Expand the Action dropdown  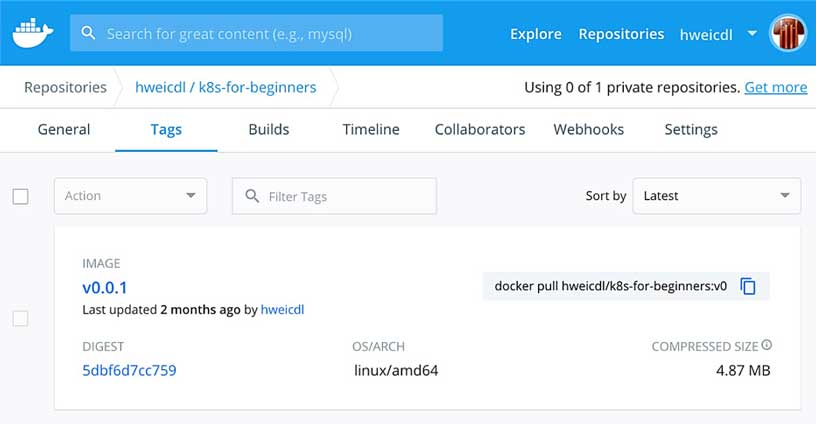coord(131,196)
